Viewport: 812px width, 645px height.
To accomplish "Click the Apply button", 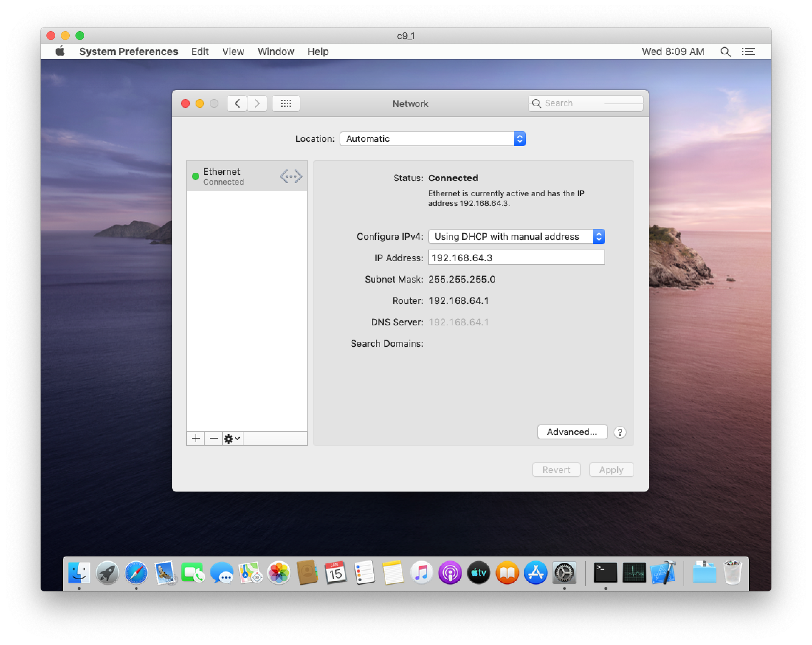I will [611, 469].
